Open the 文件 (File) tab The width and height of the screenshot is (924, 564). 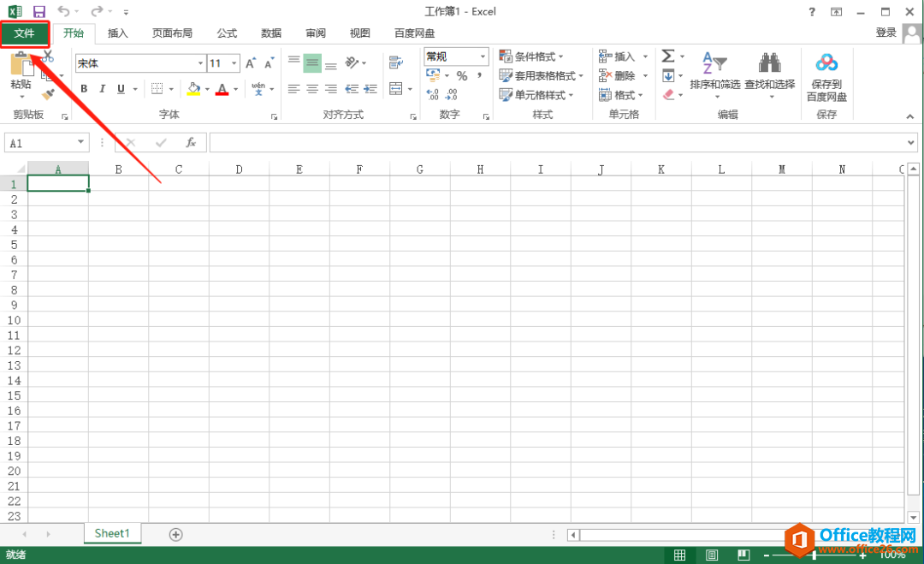25,33
